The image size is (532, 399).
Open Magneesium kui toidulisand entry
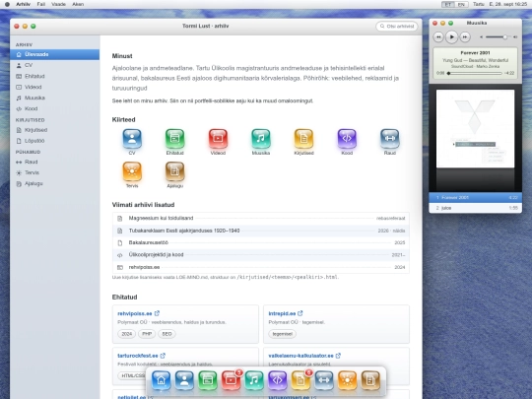[260, 218]
